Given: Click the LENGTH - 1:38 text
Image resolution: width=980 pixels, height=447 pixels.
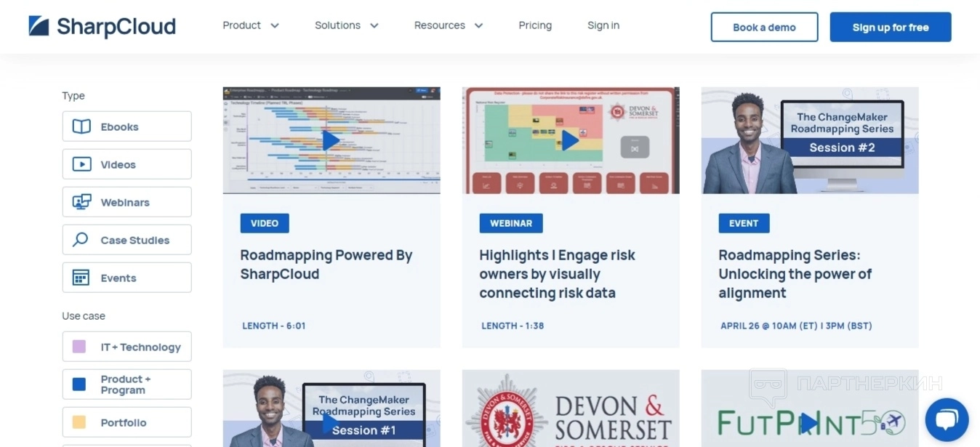Looking at the screenshot, I should [513, 326].
